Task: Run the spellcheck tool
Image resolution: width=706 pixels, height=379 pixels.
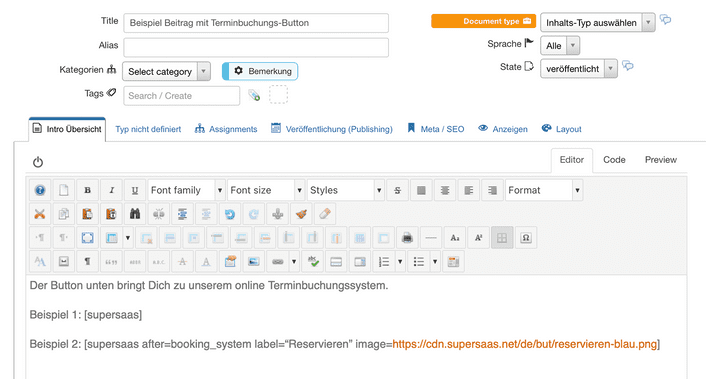Action: 313,262
